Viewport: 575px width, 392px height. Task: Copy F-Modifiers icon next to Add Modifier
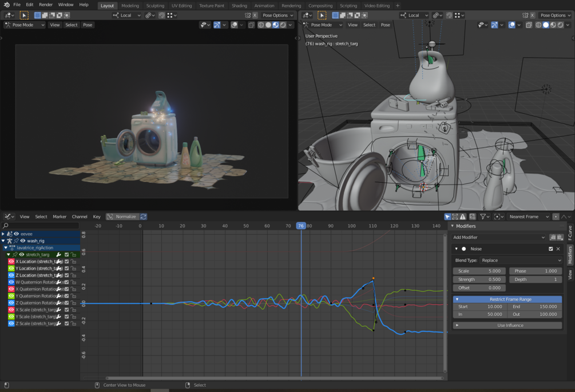pyautogui.click(x=552, y=237)
